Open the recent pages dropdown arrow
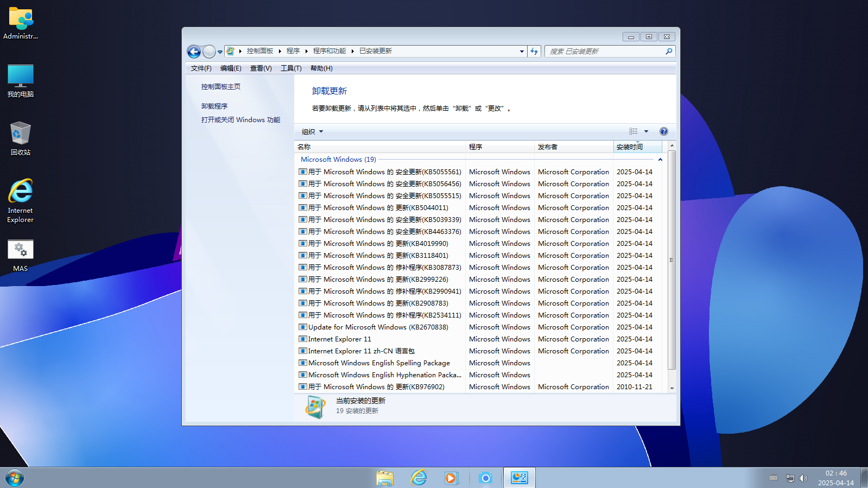Image resolution: width=868 pixels, height=488 pixels. tap(220, 52)
